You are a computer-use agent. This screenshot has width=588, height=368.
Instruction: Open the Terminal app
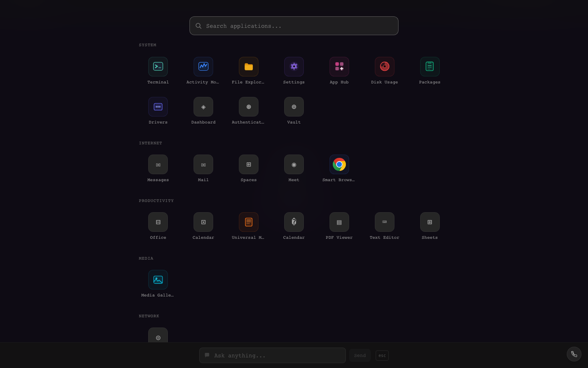158,67
